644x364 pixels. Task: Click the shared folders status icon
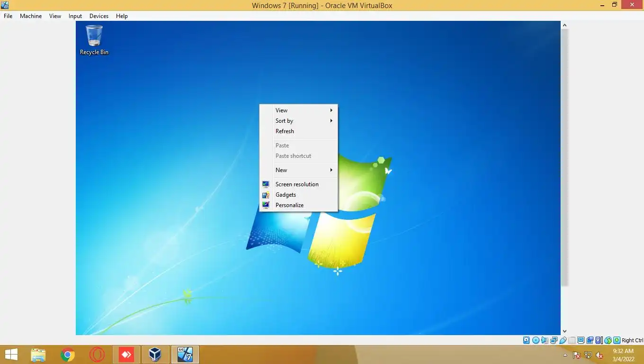pos(572,340)
